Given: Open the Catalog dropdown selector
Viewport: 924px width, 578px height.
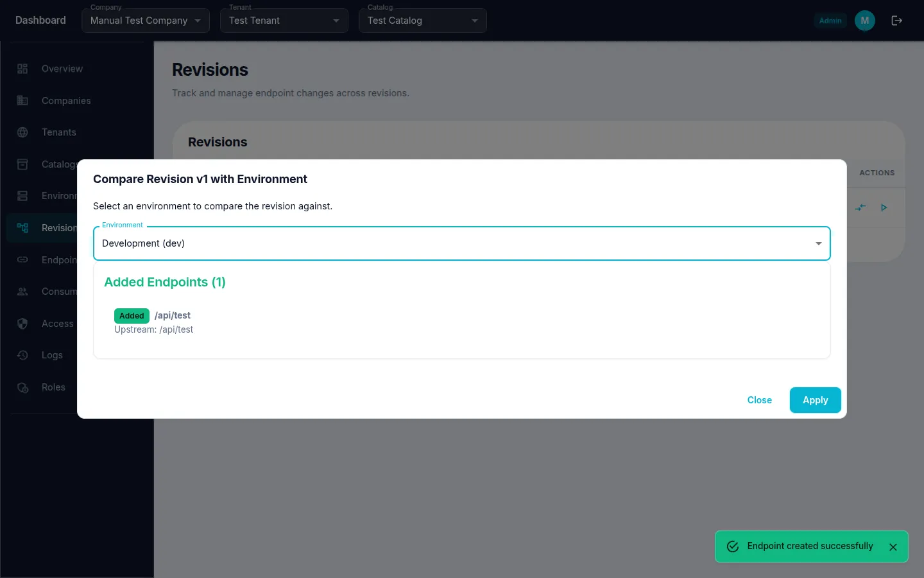Looking at the screenshot, I should click(x=422, y=21).
